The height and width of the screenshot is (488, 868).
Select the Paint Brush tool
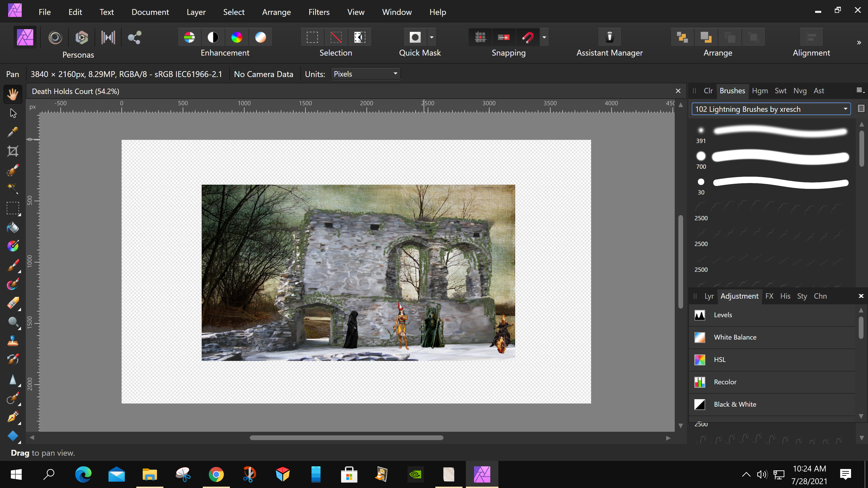point(13,265)
